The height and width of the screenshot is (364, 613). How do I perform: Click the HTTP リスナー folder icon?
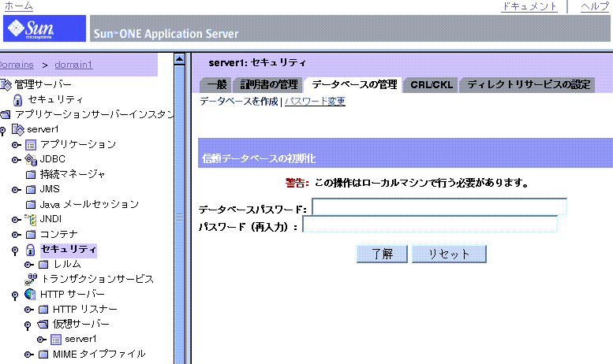pyautogui.click(x=43, y=310)
